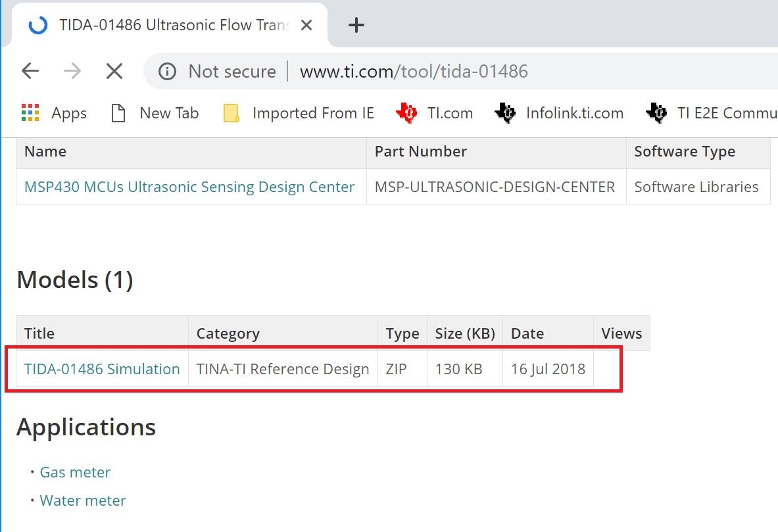
Task: Open a new tab with plus button
Action: pyautogui.click(x=356, y=26)
